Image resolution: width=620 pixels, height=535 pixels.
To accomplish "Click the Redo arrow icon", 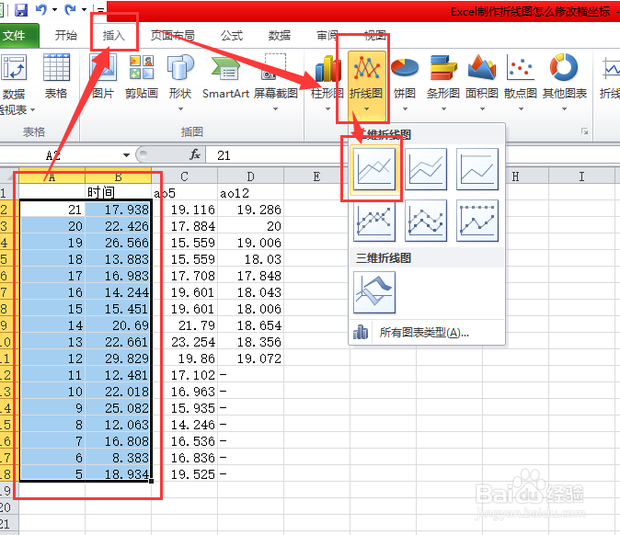I will [70, 9].
